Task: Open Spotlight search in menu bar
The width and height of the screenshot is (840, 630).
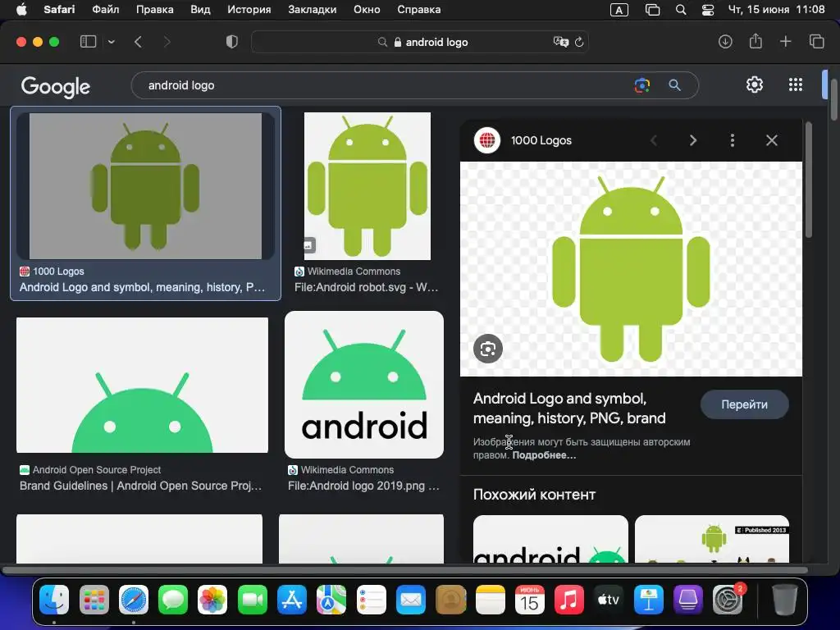Action: pyautogui.click(x=681, y=10)
